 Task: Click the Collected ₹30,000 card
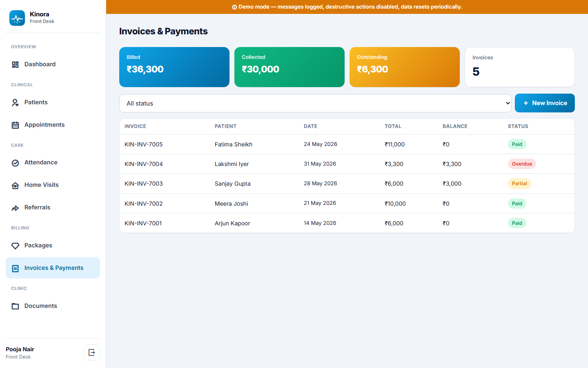[x=290, y=67]
